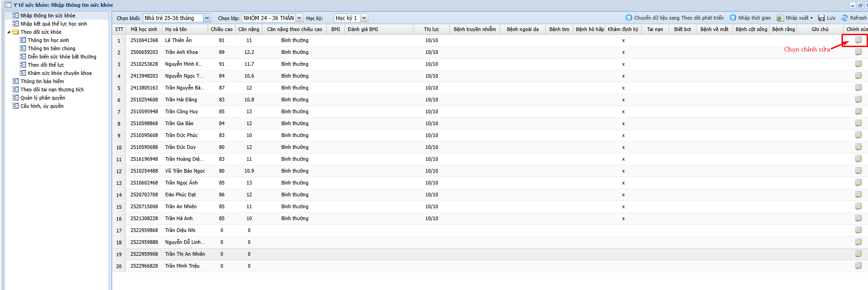Open Quản lý phân quyền item
The image size is (868, 290).
pyautogui.click(x=43, y=98)
